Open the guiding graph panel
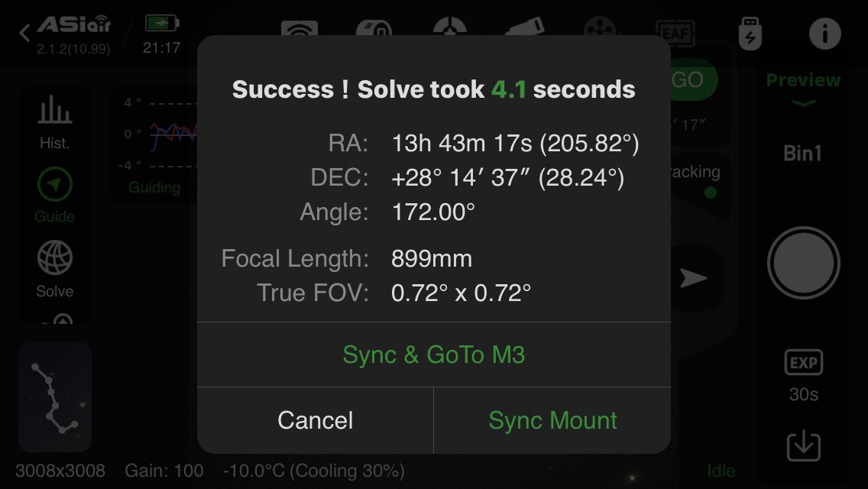The height and width of the screenshot is (489, 868). coord(154,145)
